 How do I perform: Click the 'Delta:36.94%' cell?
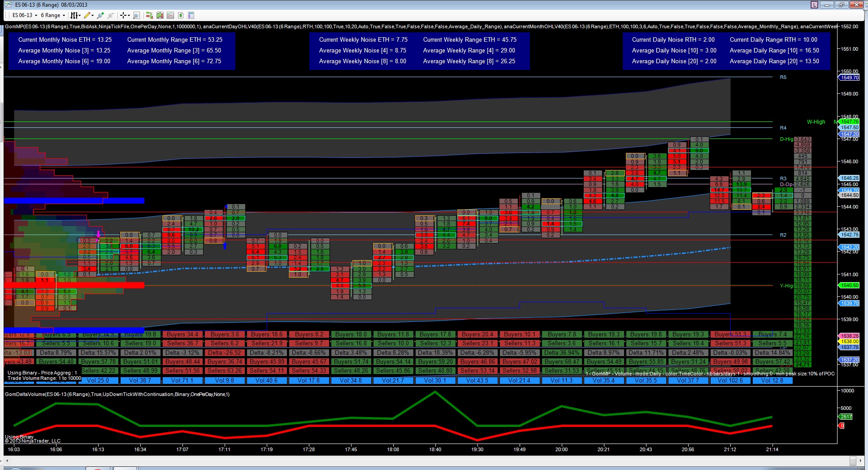tap(562, 352)
